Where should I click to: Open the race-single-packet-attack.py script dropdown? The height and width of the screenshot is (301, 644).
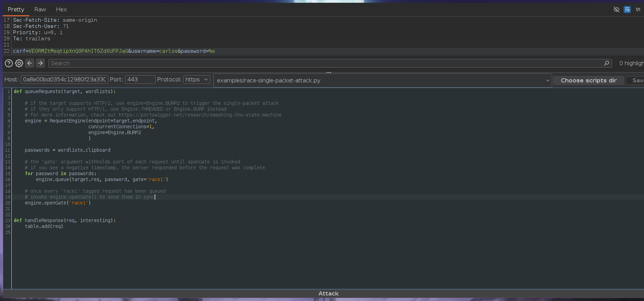[382, 80]
